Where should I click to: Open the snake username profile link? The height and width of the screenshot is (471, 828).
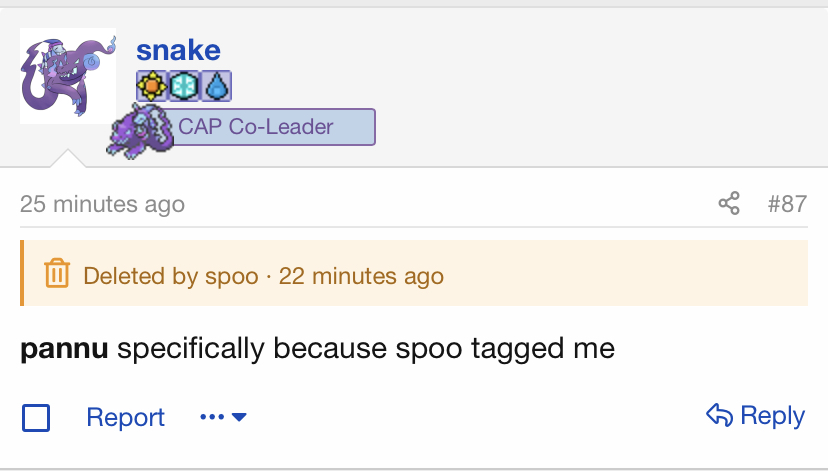tap(178, 51)
